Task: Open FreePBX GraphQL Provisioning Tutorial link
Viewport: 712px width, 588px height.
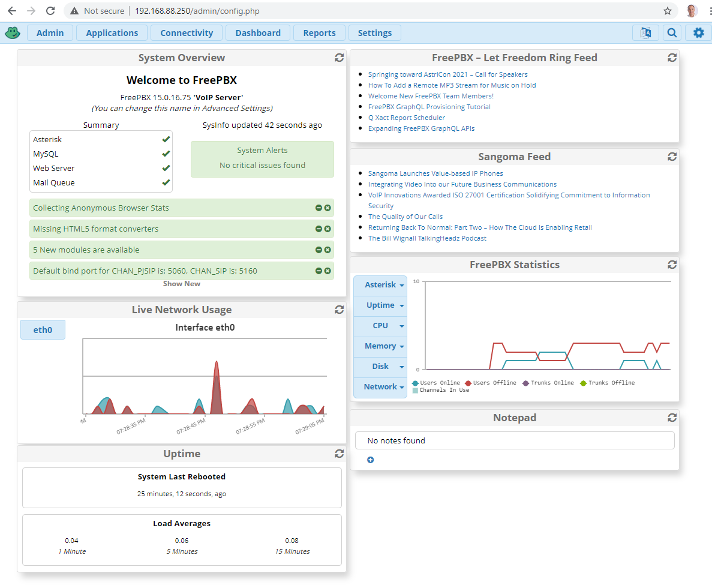Action: [429, 107]
